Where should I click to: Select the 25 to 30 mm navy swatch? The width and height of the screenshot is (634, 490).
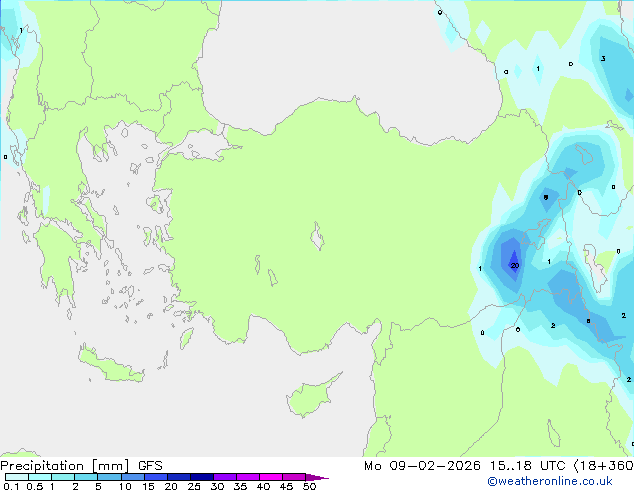tap(202, 477)
